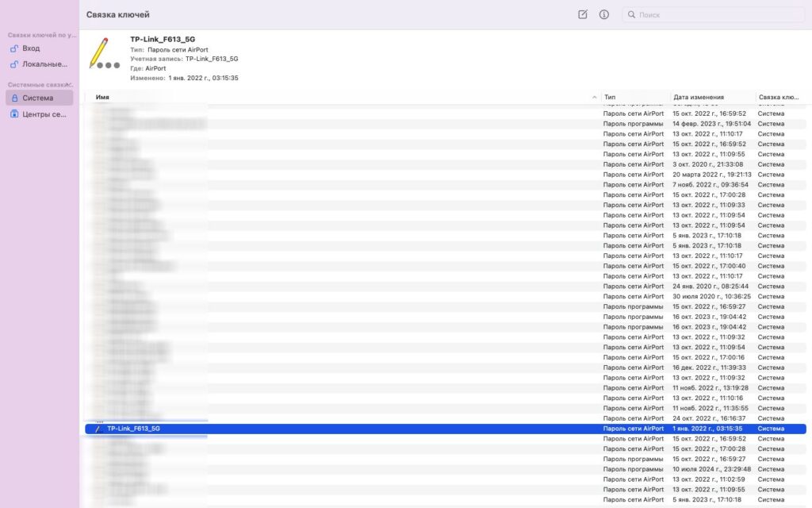Sort the list by Имя column

coord(102,97)
